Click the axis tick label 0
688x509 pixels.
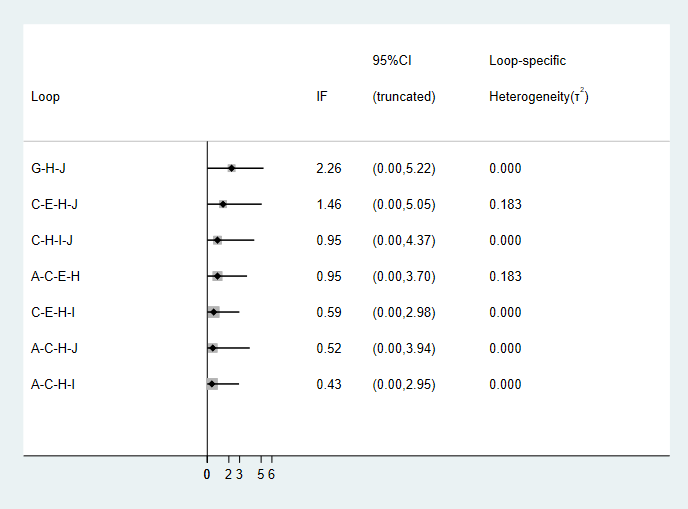point(207,474)
